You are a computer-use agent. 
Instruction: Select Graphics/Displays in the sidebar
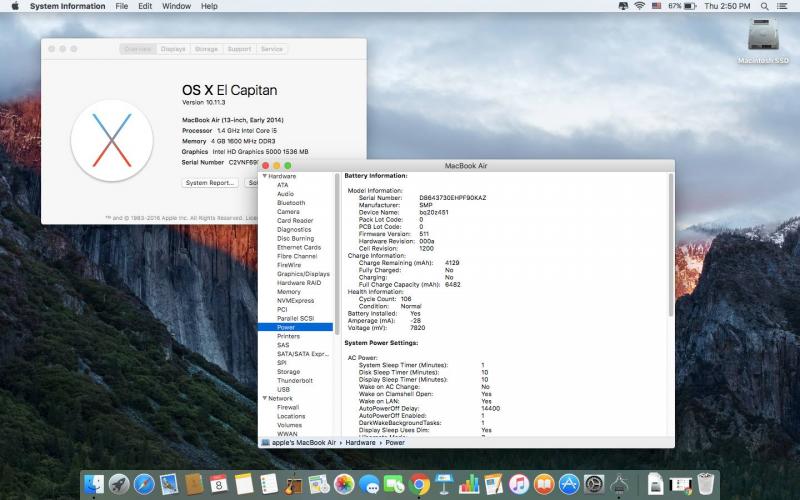(303, 274)
